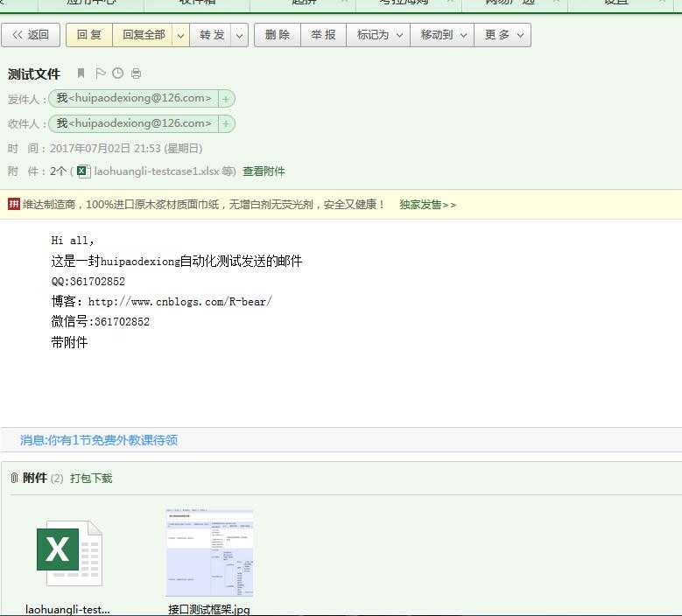Click the Excel icon in attachment summary line
This screenshot has width=682, height=616.
[x=83, y=171]
